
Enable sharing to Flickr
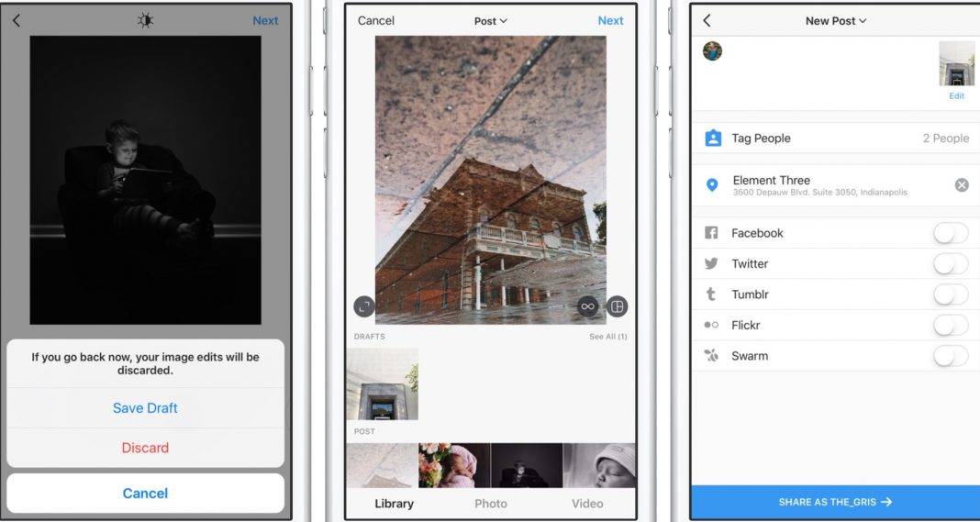tap(951, 325)
